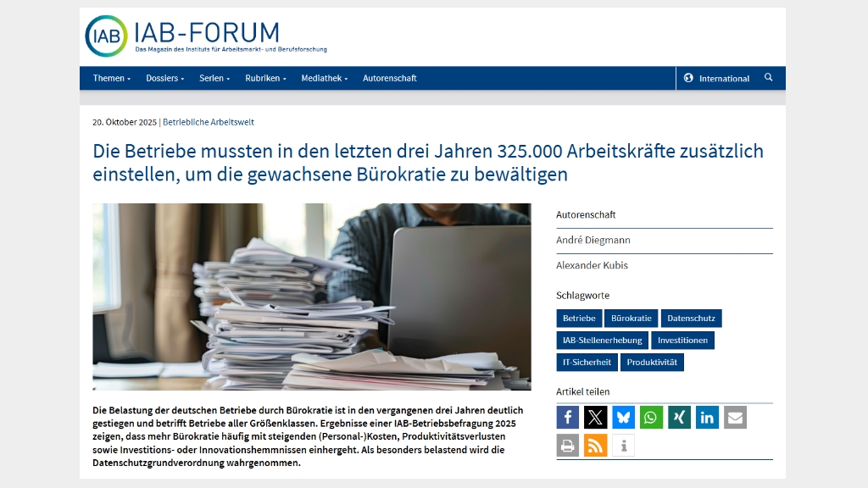The image size is (868, 488).
Task: Expand the Themen dropdown menu
Action: click(111, 78)
